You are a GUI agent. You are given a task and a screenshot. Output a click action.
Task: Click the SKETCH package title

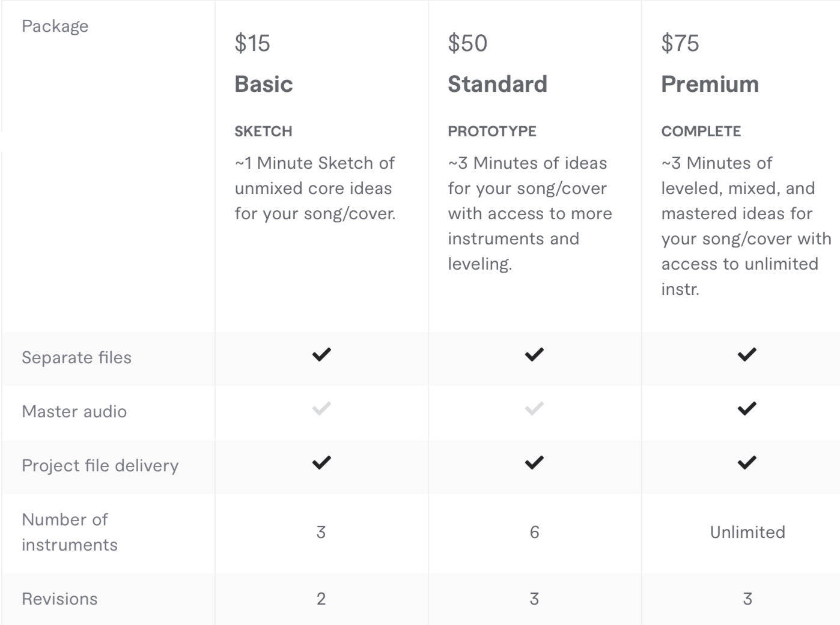263,131
